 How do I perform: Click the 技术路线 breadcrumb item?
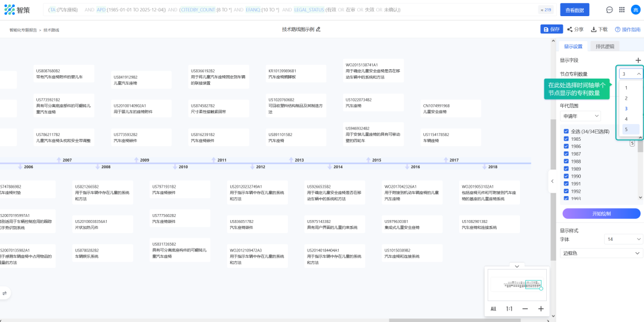(x=51, y=30)
